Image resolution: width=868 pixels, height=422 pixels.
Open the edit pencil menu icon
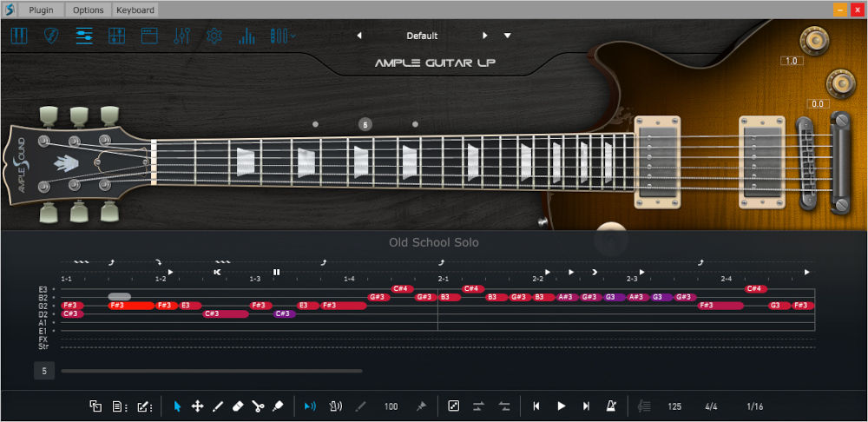[144, 406]
